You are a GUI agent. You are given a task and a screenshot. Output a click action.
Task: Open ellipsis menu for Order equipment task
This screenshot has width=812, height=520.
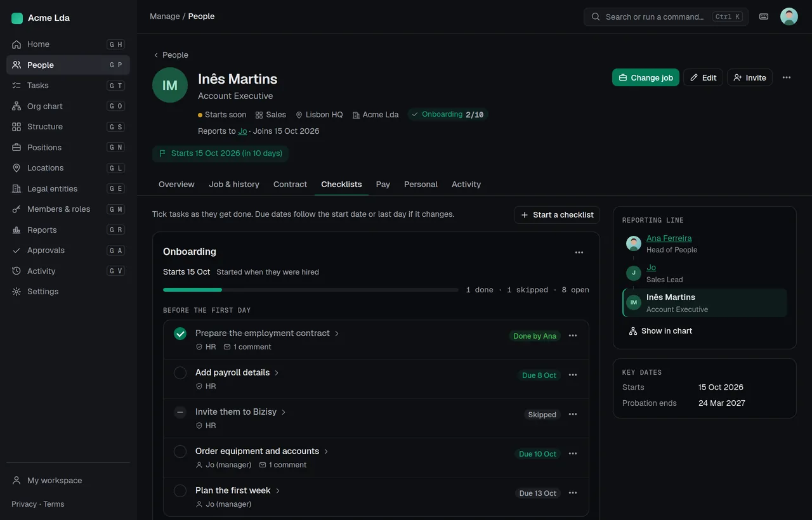[x=573, y=453]
